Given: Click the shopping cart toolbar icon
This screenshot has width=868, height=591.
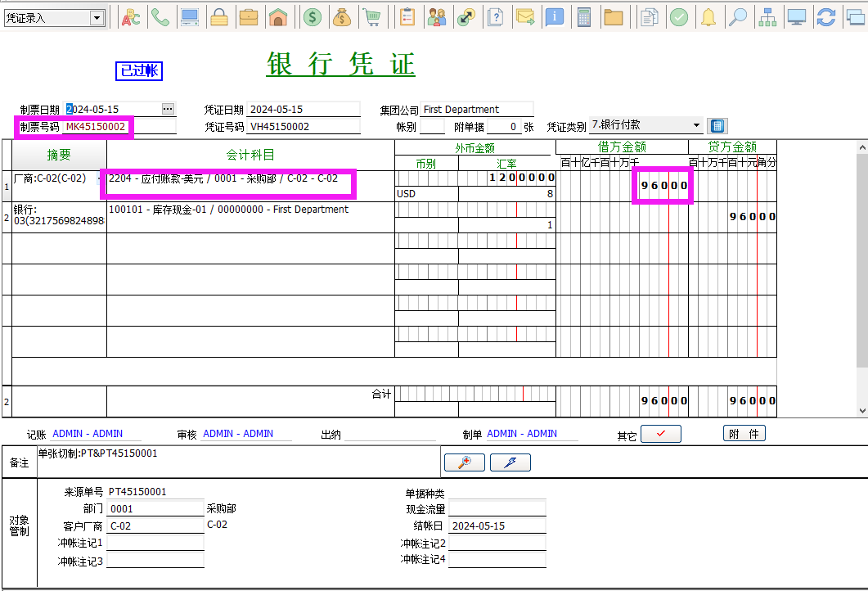Looking at the screenshot, I should pos(373,18).
